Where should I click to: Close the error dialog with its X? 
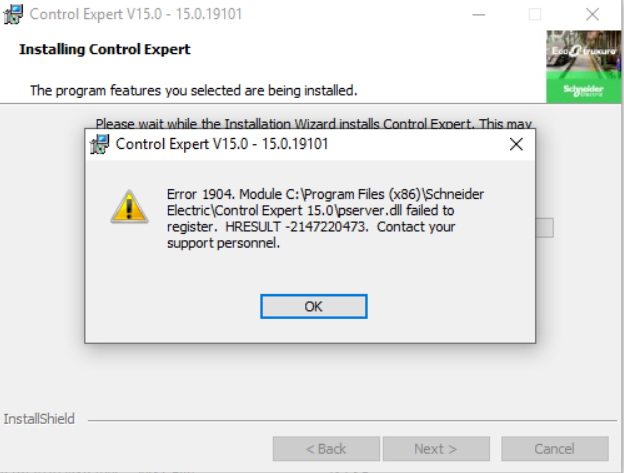point(516,144)
